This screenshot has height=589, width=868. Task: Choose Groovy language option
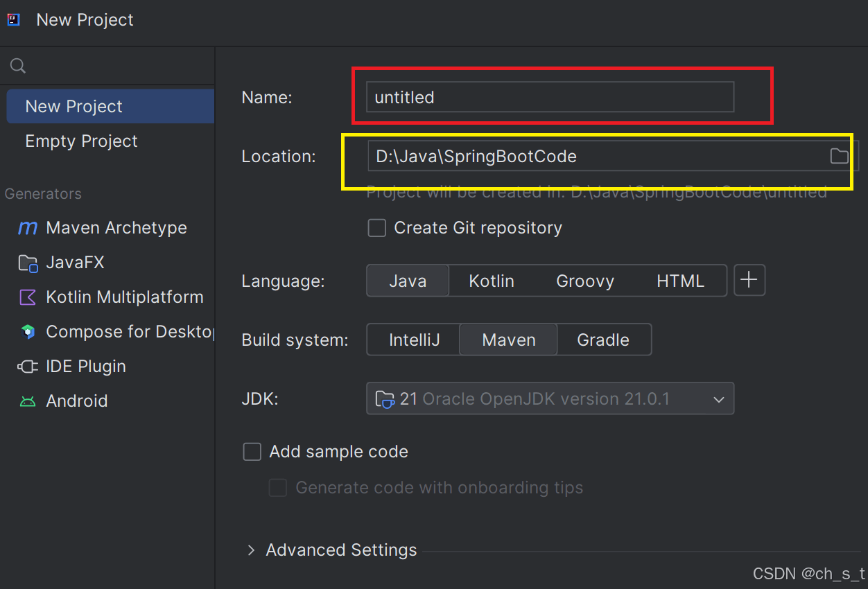[x=585, y=281]
